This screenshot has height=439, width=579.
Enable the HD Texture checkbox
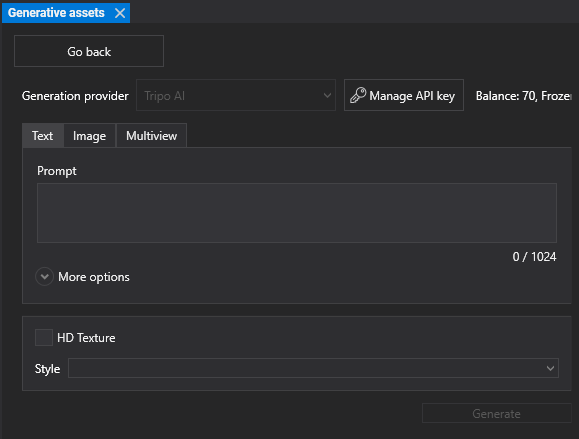click(x=44, y=337)
